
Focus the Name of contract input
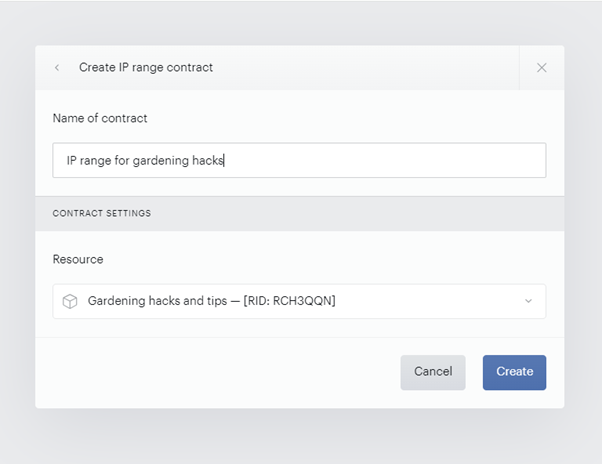click(299, 160)
